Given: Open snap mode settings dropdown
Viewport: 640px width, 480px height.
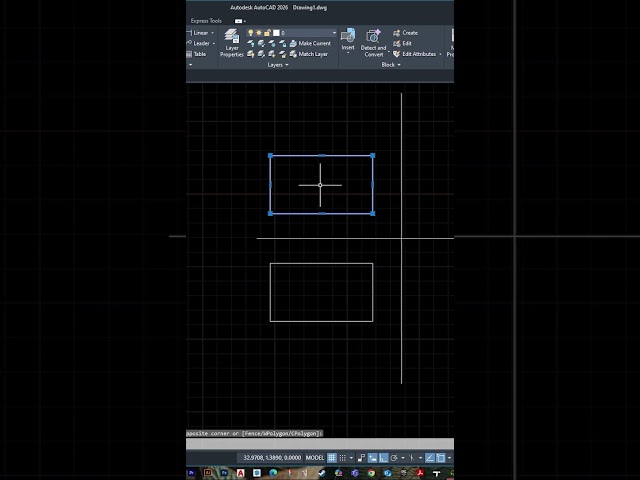Looking at the screenshot, I should point(351,458).
